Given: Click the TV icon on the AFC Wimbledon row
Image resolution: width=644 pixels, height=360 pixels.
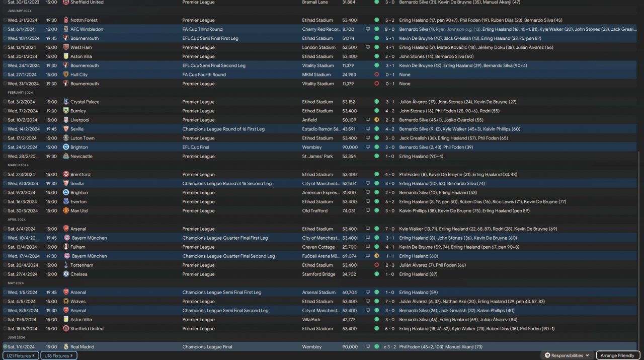Looking at the screenshot, I should click(x=368, y=29).
